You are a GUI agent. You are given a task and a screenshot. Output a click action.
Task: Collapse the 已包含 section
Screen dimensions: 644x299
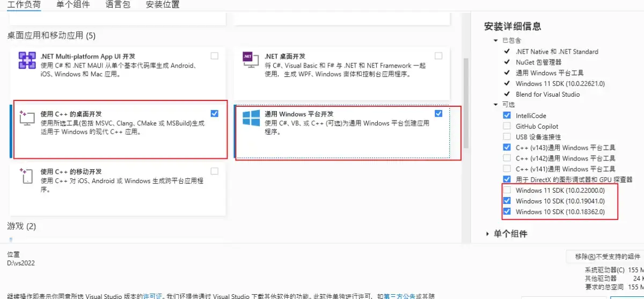[x=496, y=41]
